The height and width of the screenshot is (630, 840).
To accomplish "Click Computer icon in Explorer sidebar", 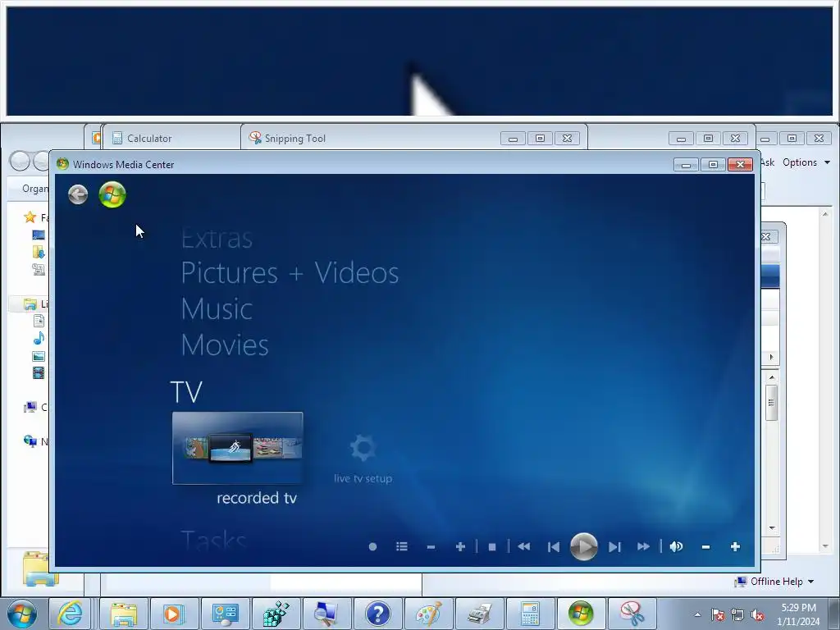I will (30, 408).
